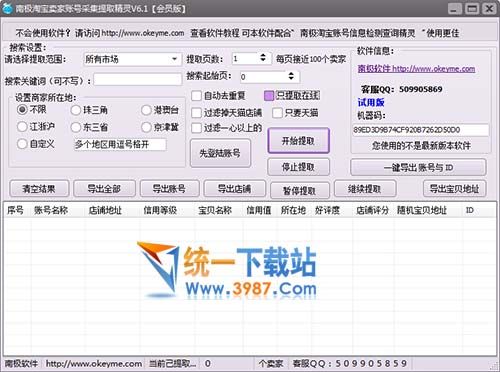Adjust 搜索起始页 spinner arrows
Image resolution: width=500 pixels, height=372 pixels.
click(x=291, y=76)
